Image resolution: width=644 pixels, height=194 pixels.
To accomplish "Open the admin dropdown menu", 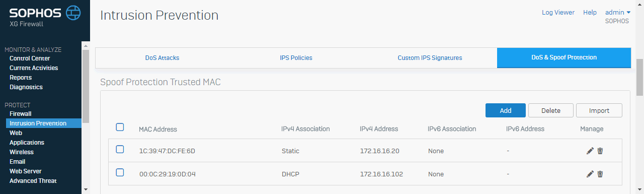I will point(617,13).
